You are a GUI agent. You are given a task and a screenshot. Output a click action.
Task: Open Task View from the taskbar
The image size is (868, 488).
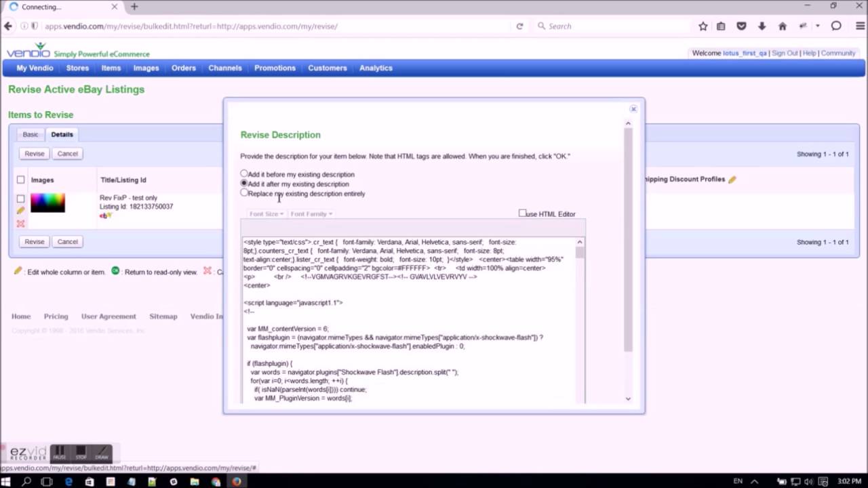[47, 481]
